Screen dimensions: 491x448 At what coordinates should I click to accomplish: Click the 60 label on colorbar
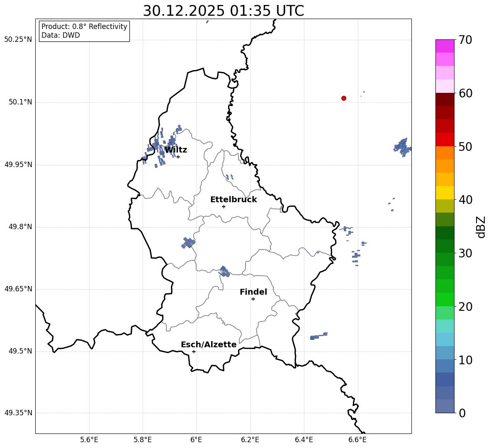(465, 93)
